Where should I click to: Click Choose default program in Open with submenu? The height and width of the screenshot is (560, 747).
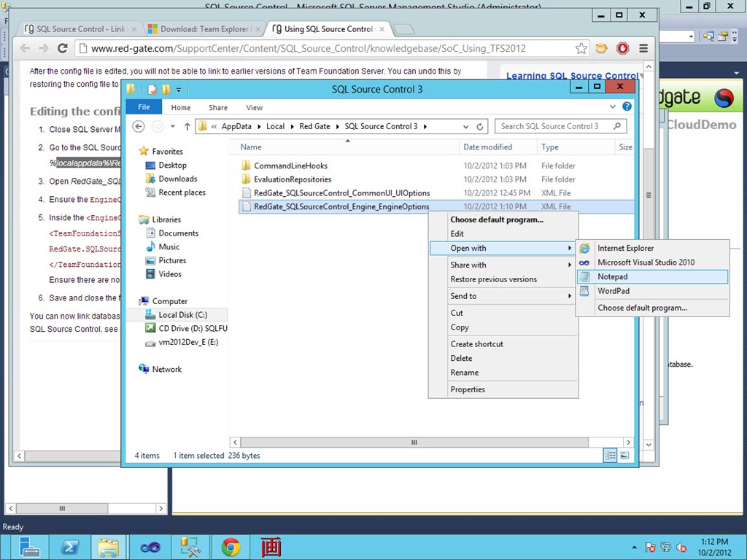pos(652,308)
